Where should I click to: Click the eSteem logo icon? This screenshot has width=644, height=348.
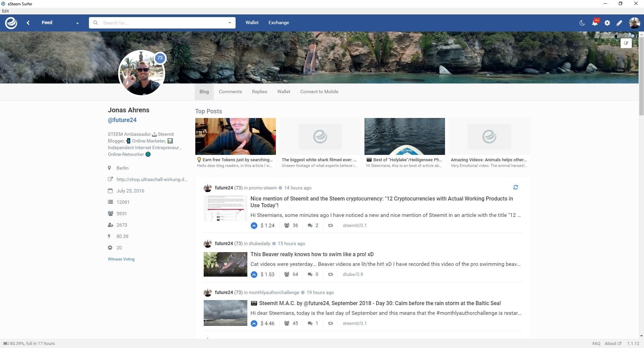[x=11, y=23]
